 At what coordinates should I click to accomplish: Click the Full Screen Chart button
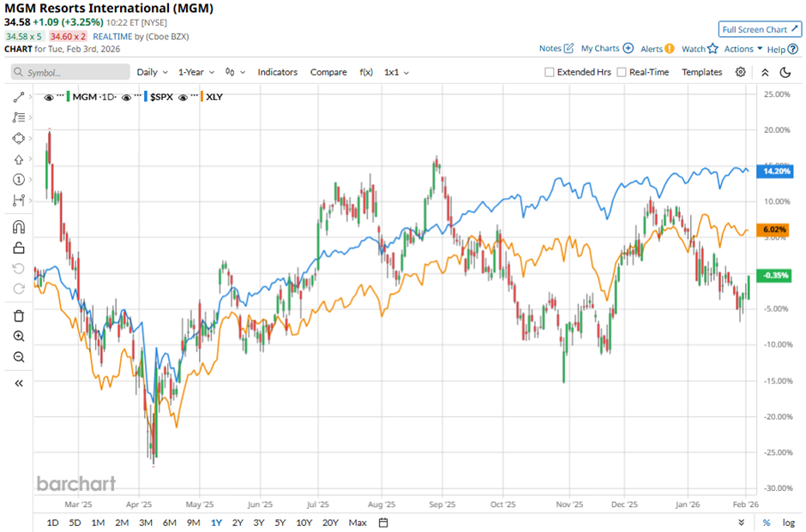click(759, 29)
